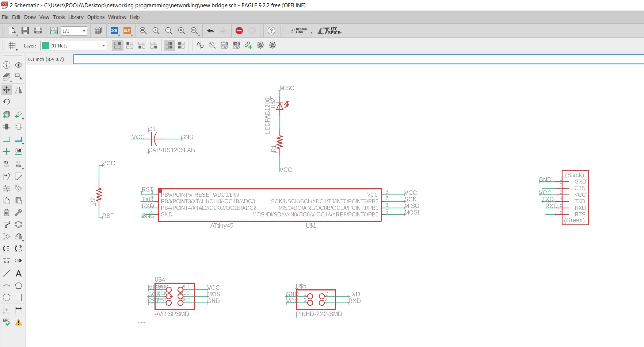Click the red Stop icon
Image resolution: width=644 pixels, height=347 pixels.
click(239, 31)
